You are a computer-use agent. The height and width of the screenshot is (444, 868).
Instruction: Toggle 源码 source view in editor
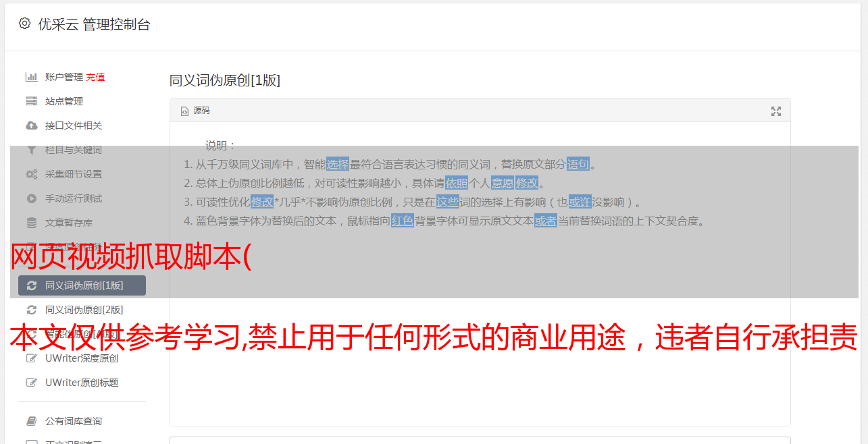point(195,111)
